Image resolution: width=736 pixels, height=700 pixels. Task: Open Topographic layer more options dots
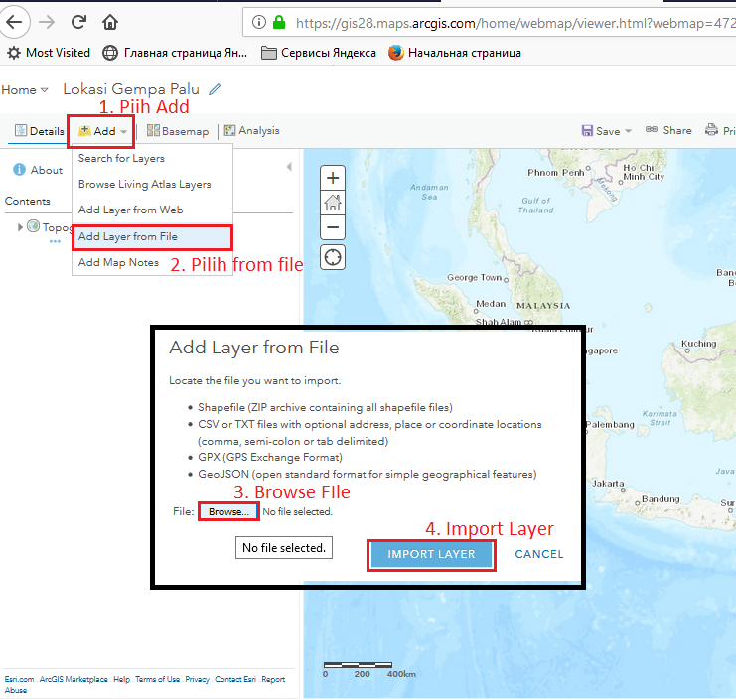55,241
